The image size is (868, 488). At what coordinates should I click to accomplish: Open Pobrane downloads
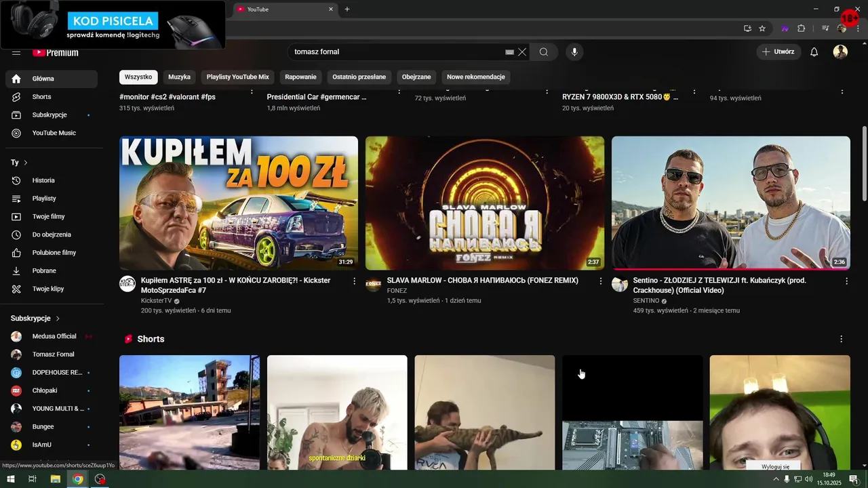pos(52,270)
